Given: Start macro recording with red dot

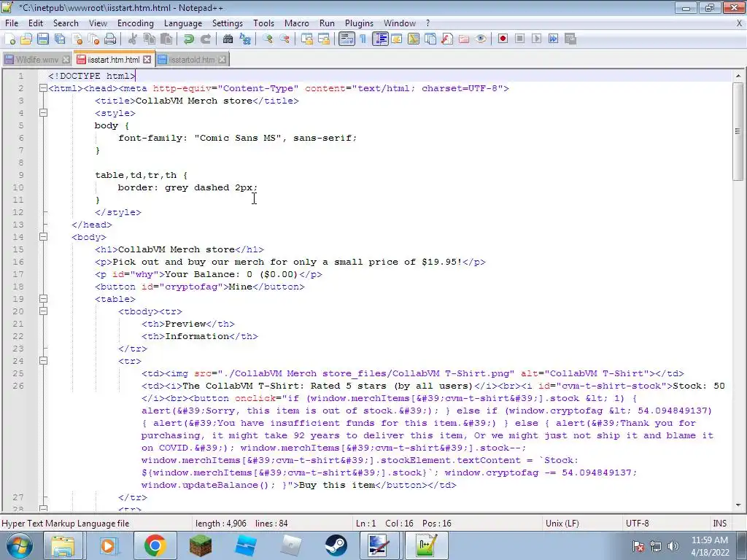Looking at the screenshot, I should click(x=503, y=39).
